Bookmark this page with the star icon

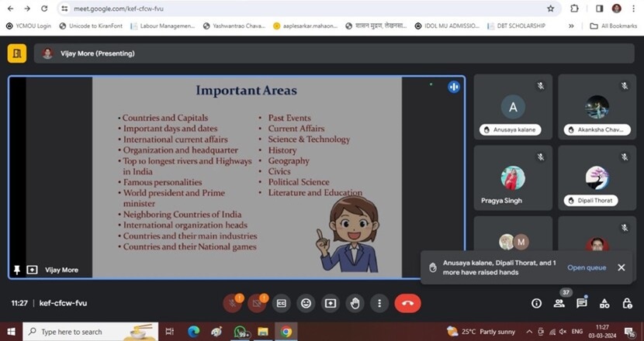point(550,9)
